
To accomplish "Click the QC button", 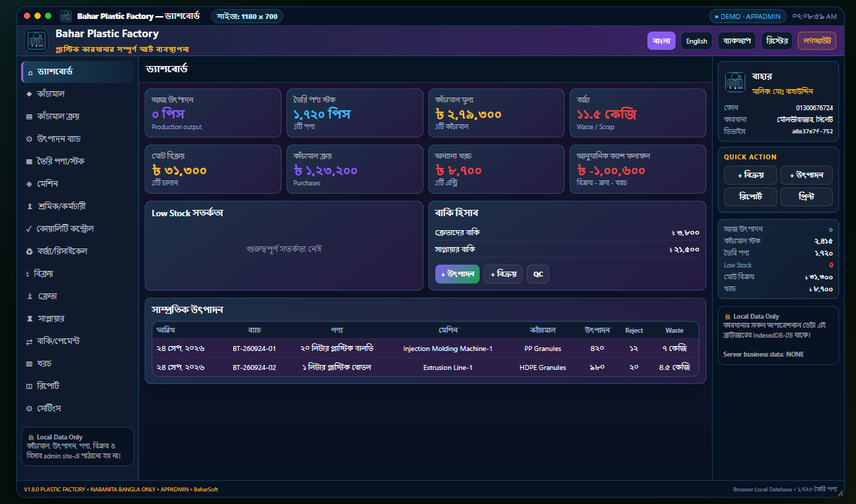I will pos(538,274).
